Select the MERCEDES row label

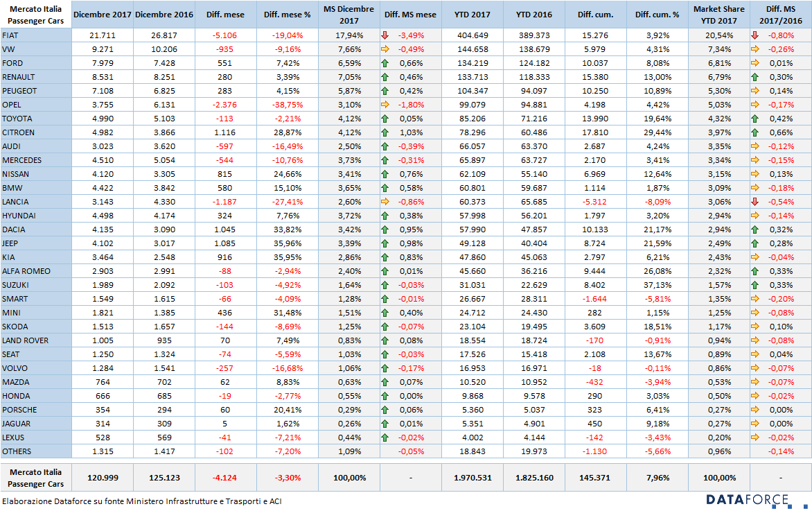tap(36, 160)
